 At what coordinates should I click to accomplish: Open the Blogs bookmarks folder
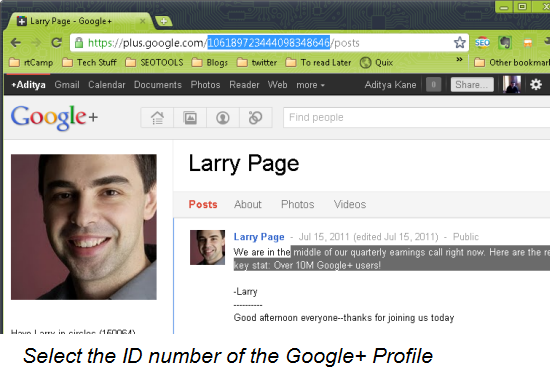[210, 63]
